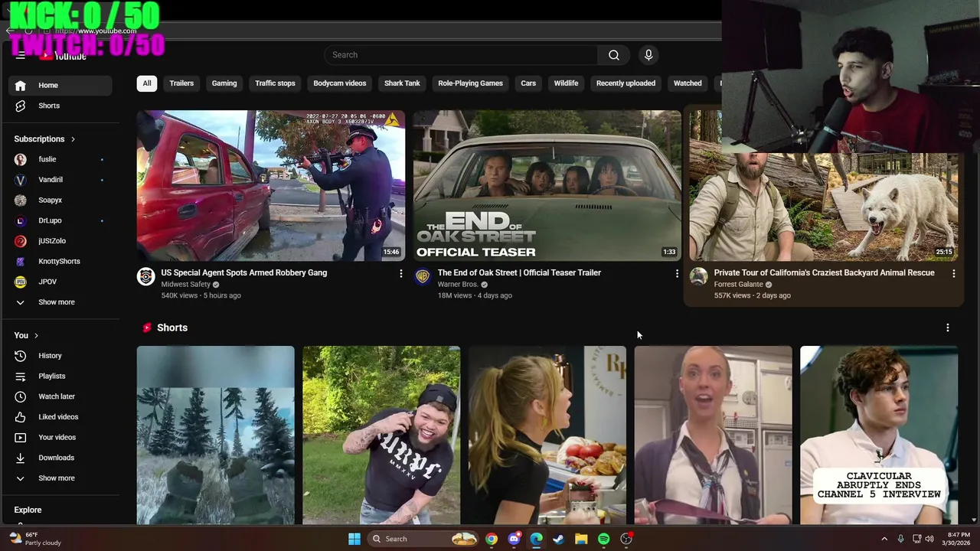
Task: Open Shorts shelf more options menu
Action: point(947,328)
